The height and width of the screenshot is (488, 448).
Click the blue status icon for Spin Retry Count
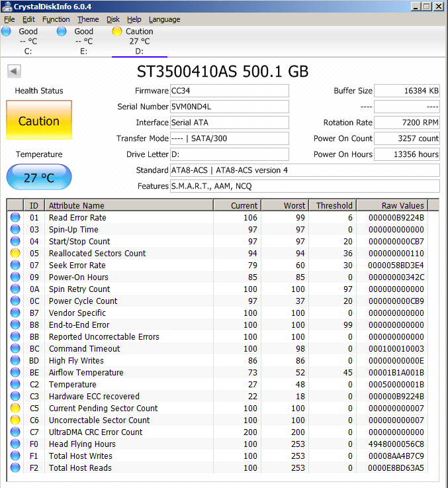[x=15, y=289]
